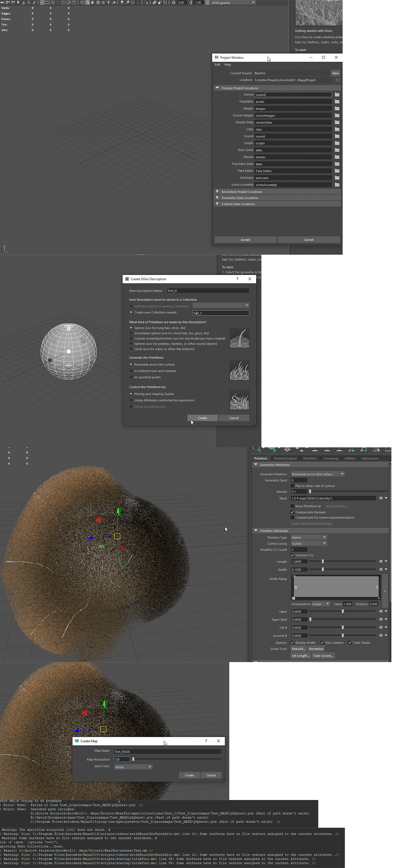Click the gamma sRGB view transform icon

pos(208,2)
